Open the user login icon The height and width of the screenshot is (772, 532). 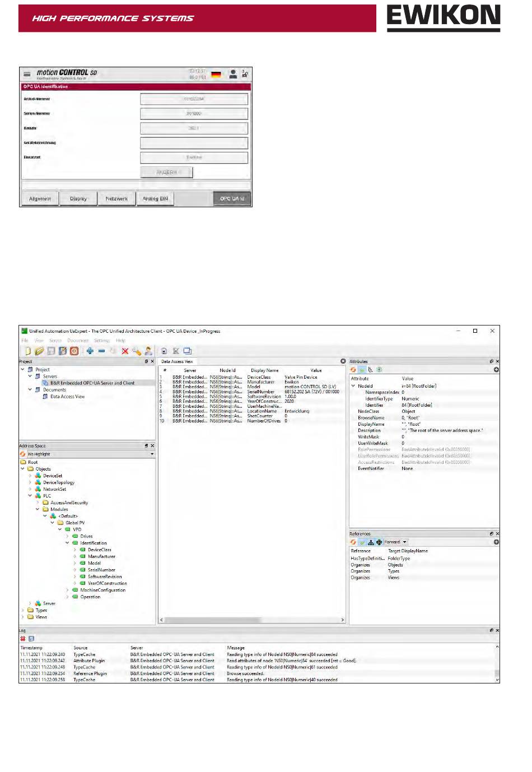point(233,74)
